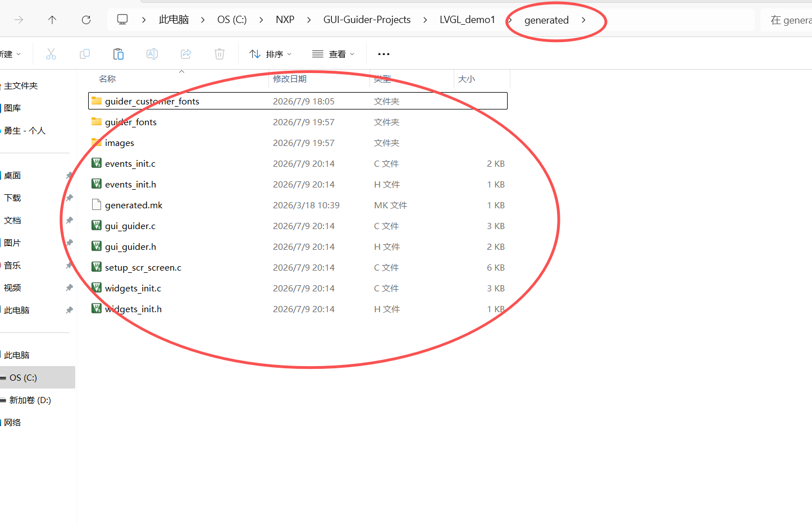The height and width of the screenshot is (530, 812).
Task: Click the events_init.h file icon
Action: click(x=97, y=184)
